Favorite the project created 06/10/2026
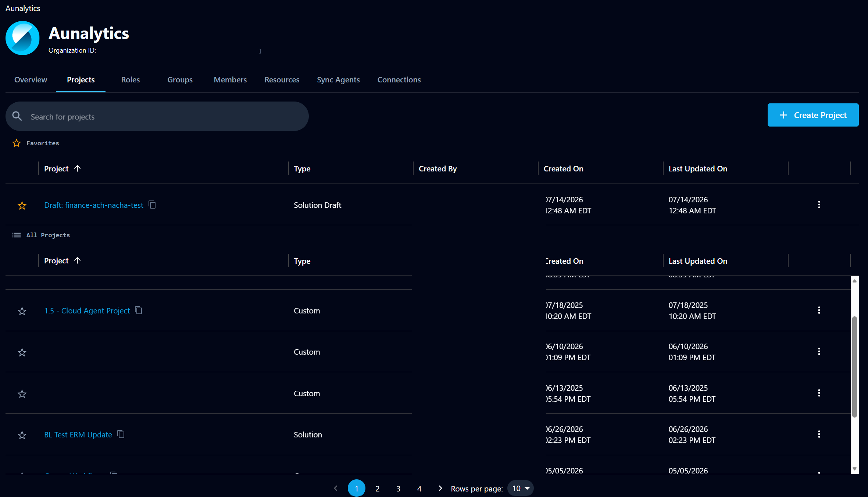Image resolution: width=868 pixels, height=497 pixels. pos(22,352)
